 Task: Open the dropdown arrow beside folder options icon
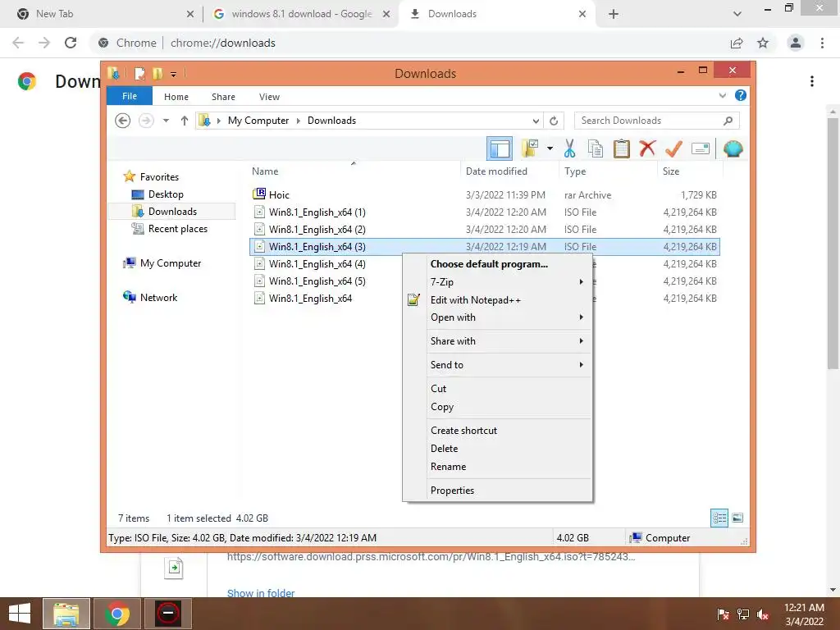[x=550, y=148]
